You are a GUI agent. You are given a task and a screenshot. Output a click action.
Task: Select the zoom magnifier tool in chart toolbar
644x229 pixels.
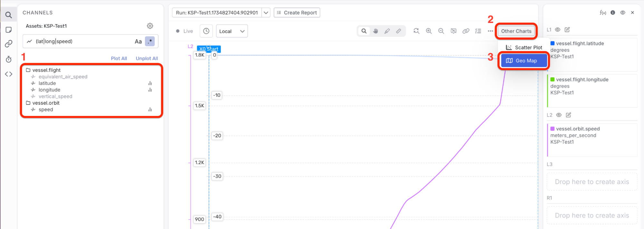364,31
